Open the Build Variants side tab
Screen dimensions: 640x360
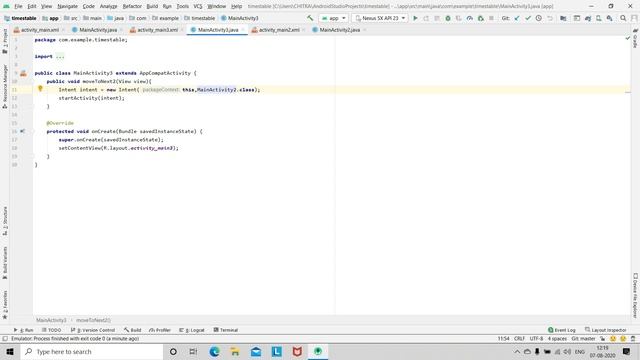pyautogui.click(x=5, y=263)
